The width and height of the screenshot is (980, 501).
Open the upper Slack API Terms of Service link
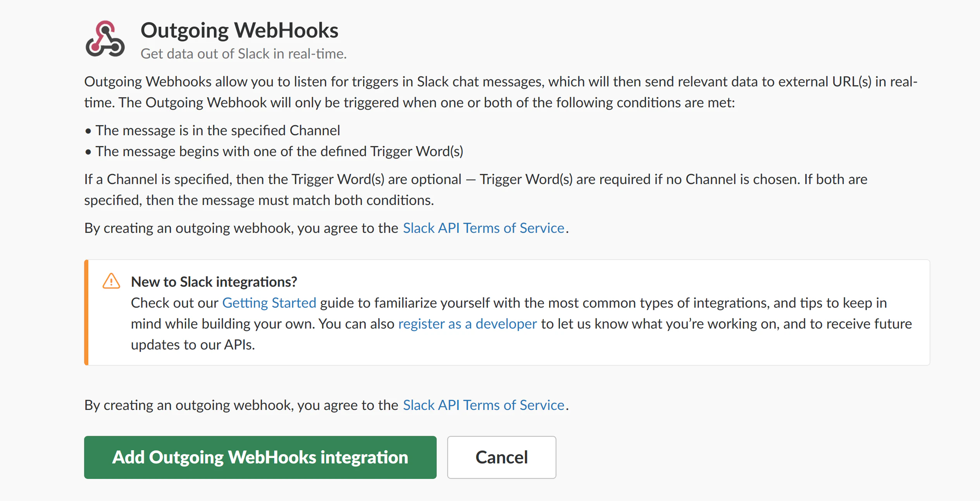pyautogui.click(x=483, y=228)
